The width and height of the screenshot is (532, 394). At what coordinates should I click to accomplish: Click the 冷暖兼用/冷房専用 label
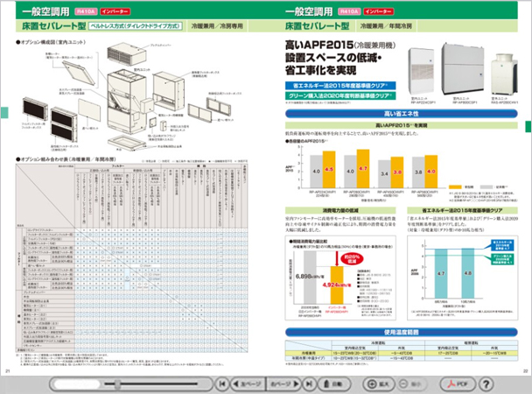[x=217, y=26]
